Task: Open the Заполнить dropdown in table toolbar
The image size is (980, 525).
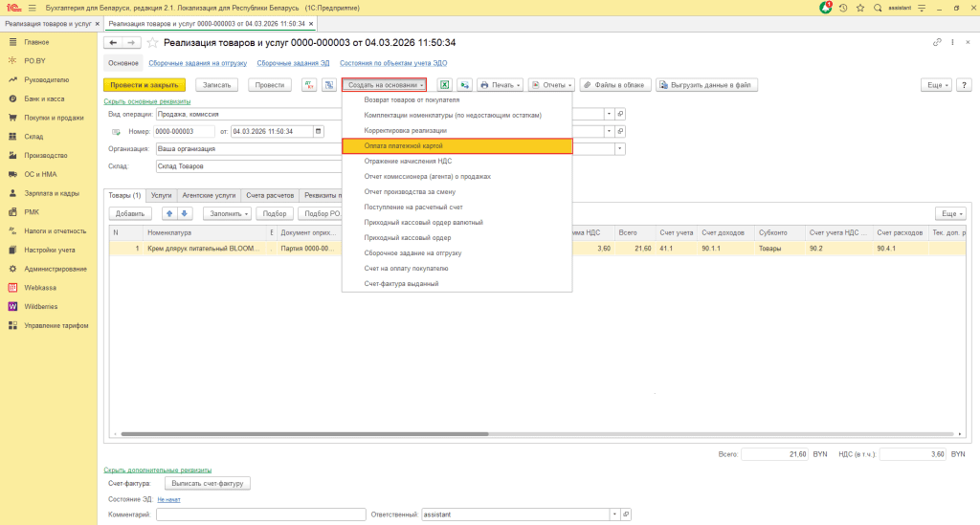Action: pos(227,213)
